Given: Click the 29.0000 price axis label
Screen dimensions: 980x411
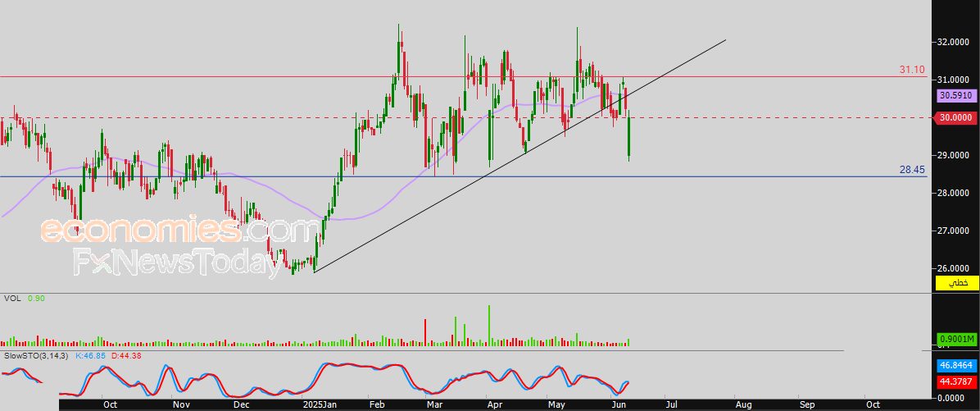Looking at the screenshot, I should pos(952,155).
